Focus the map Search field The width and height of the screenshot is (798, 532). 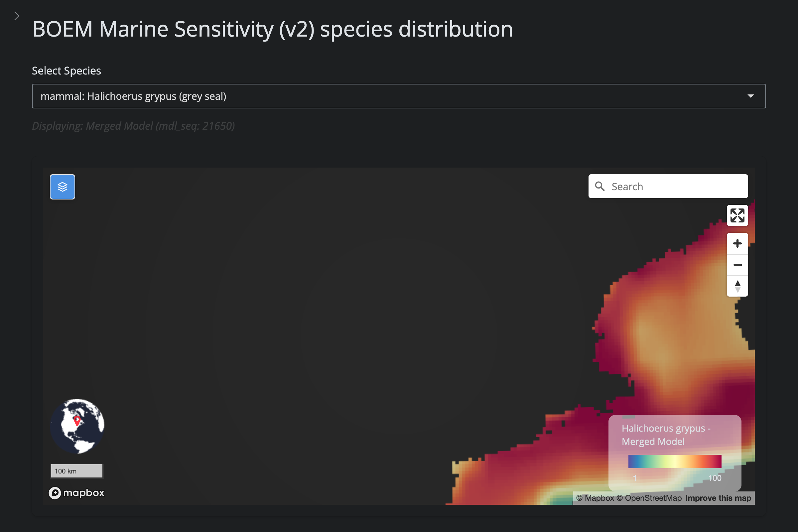point(675,186)
